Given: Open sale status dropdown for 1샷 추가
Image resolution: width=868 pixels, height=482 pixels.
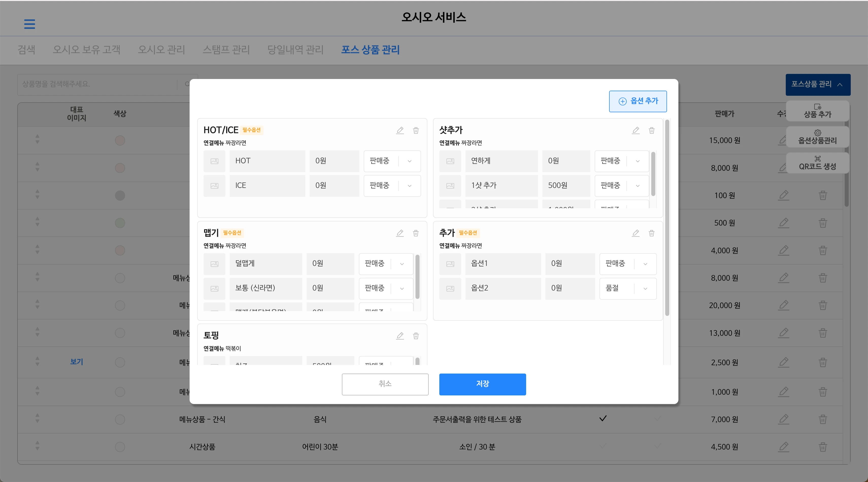Looking at the screenshot, I should tap(622, 186).
